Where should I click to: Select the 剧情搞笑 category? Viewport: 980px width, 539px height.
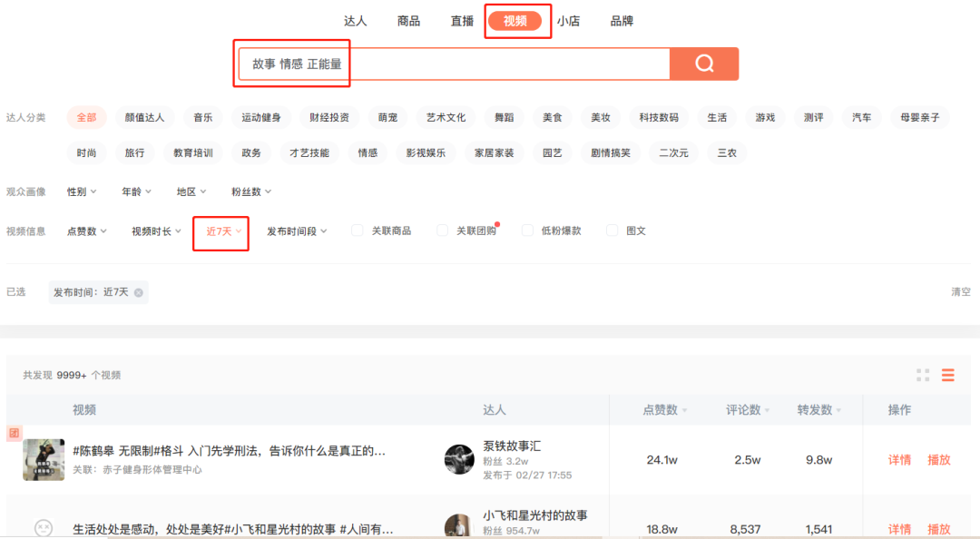click(x=611, y=153)
